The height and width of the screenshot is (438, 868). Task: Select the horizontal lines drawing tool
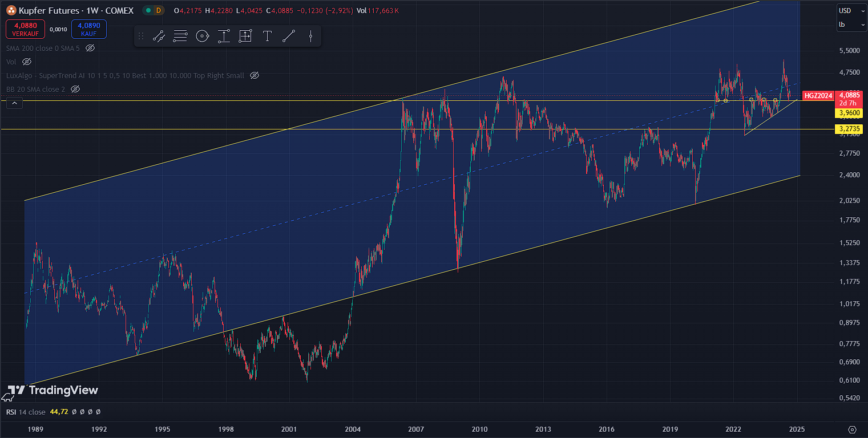click(180, 36)
